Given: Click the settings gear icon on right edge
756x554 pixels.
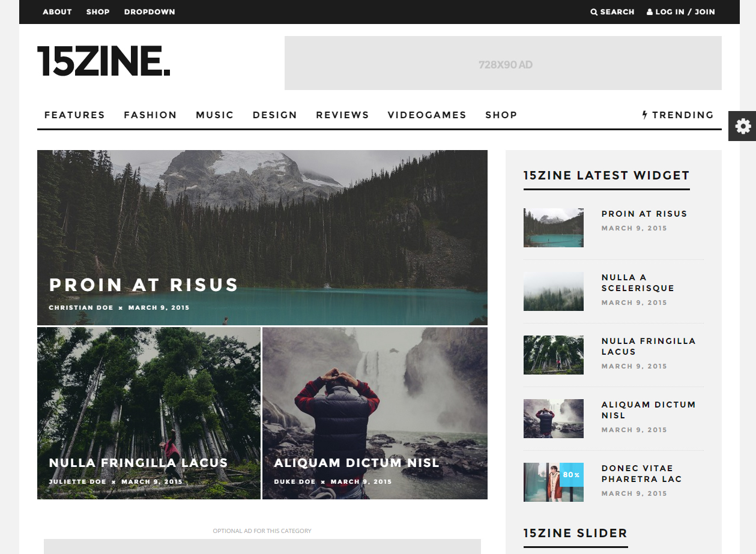Looking at the screenshot, I should pos(743,126).
